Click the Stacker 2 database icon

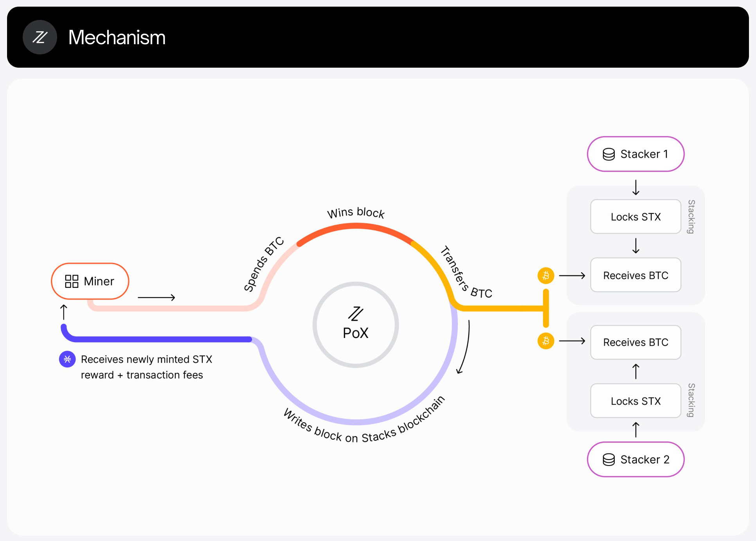click(608, 460)
